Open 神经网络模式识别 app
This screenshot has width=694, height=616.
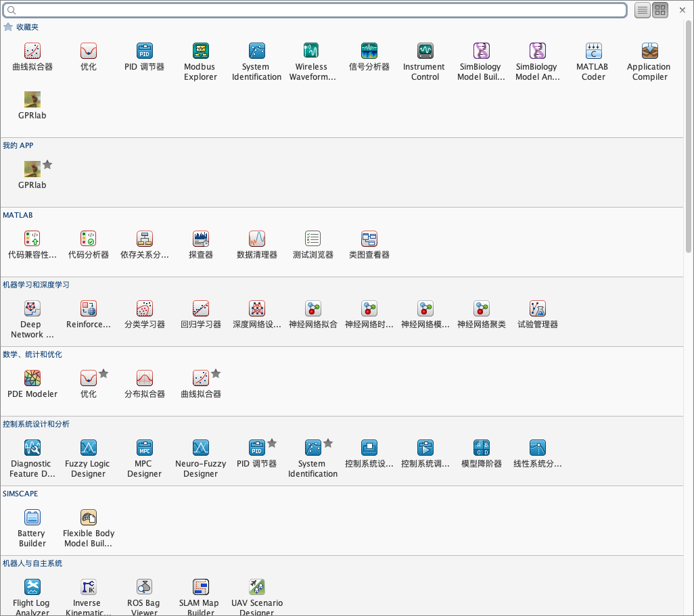pyautogui.click(x=425, y=314)
